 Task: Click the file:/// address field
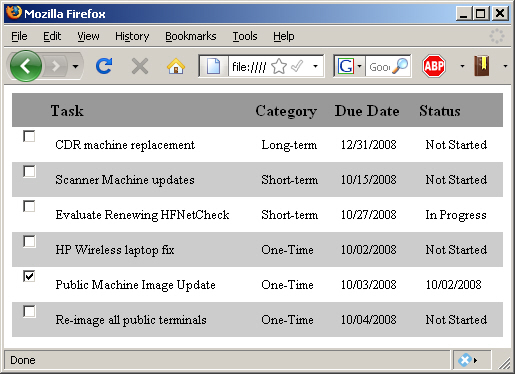[x=249, y=67]
